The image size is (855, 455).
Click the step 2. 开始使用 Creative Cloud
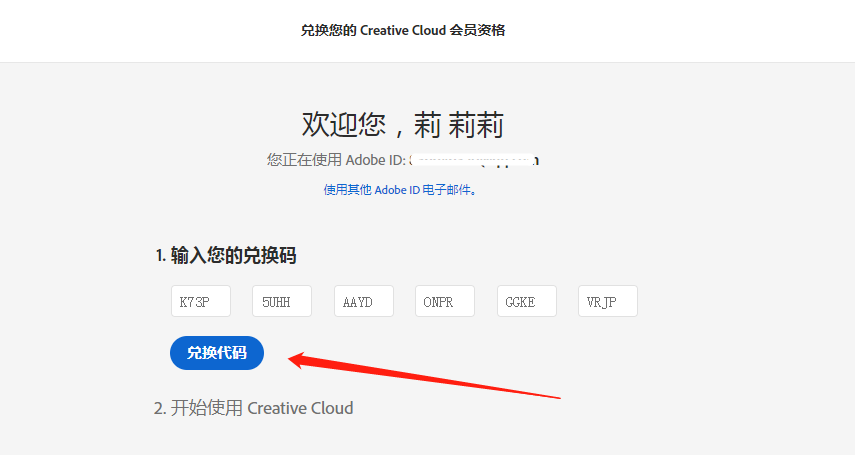coord(254,408)
